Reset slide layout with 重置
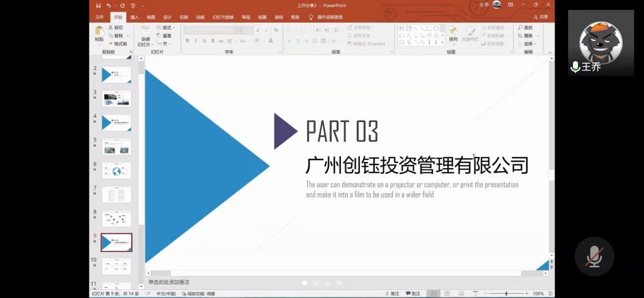The width and height of the screenshot is (644, 298). click(x=164, y=36)
